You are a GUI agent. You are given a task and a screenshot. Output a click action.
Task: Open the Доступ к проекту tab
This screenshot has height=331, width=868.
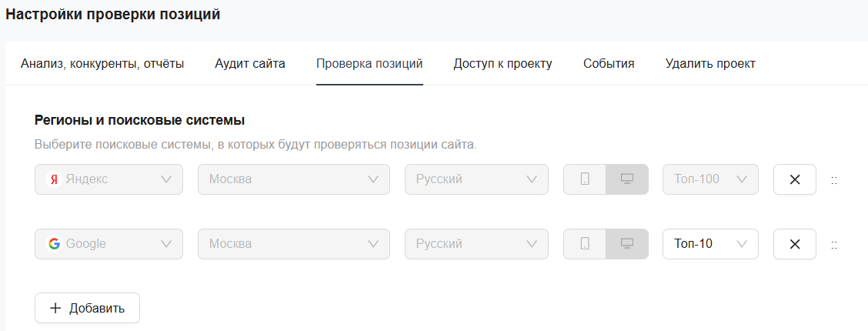click(502, 64)
